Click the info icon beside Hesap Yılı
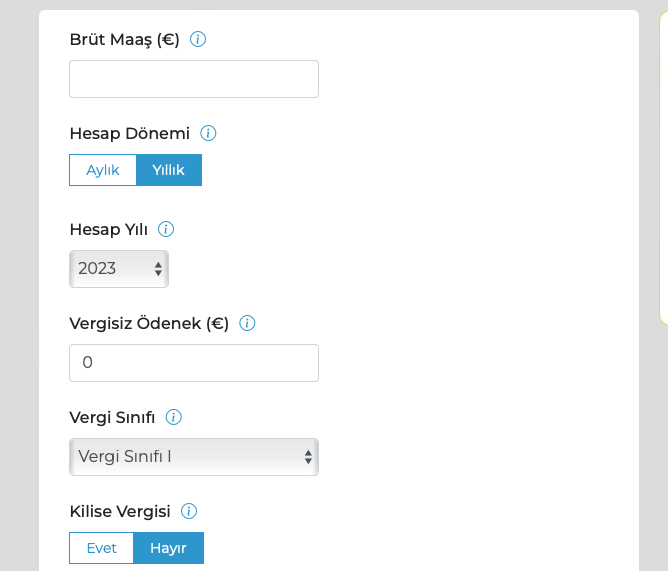668x571 pixels. coord(166,229)
